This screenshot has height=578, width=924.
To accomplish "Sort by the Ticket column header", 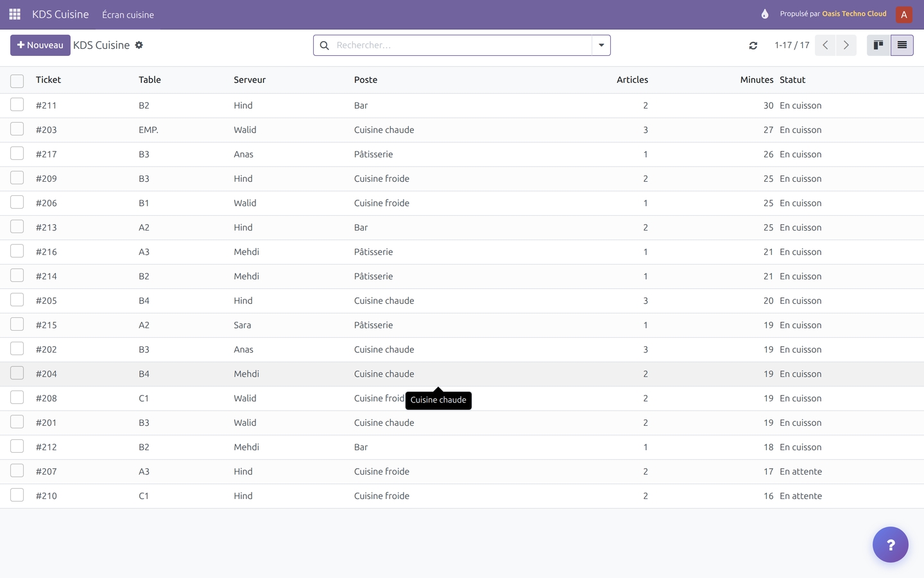I will (x=48, y=80).
